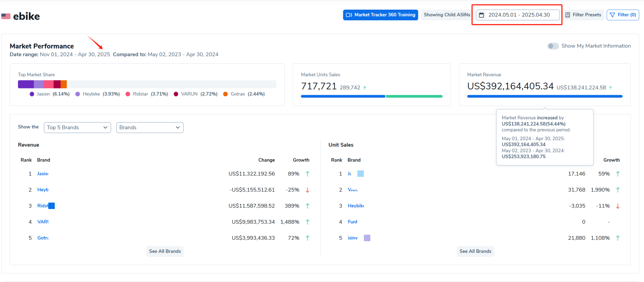
Task: Expand the Top 5 Brands dropdown
Action: click(x=77, y=127)
